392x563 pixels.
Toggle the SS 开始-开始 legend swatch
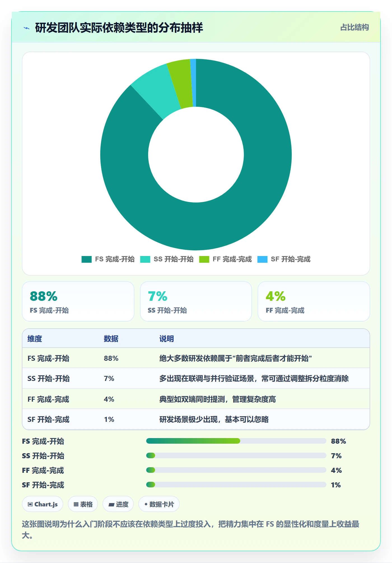(145, 259)
